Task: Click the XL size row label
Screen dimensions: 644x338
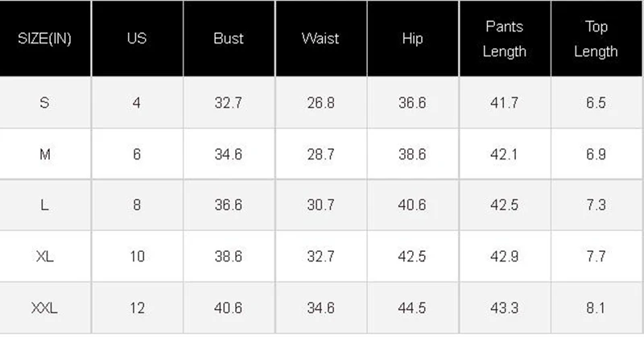Action: [45, 257]
